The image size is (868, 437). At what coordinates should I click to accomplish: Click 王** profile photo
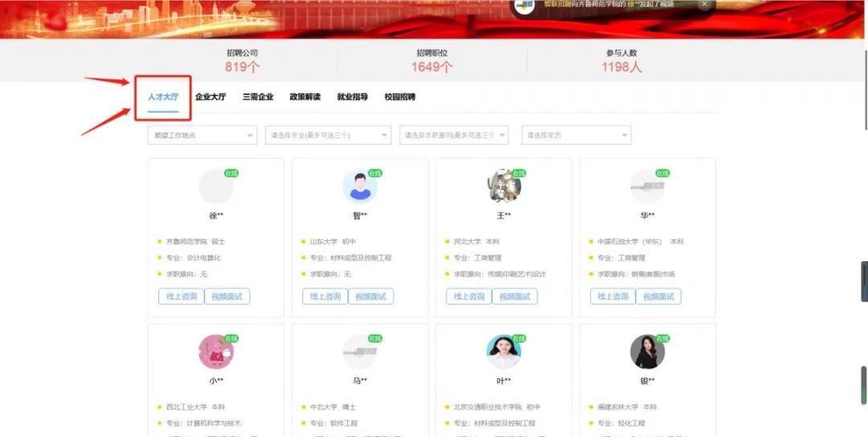click(503, 186)
